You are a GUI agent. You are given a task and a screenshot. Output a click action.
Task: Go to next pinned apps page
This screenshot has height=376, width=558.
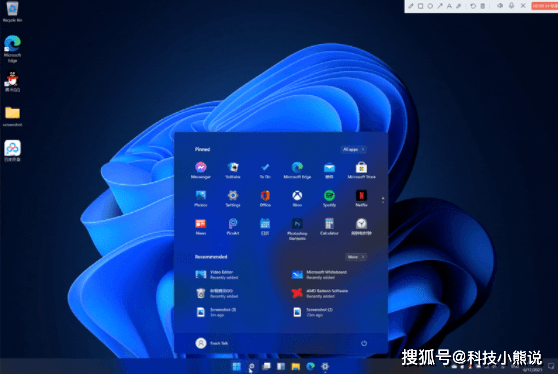(383, 202)
